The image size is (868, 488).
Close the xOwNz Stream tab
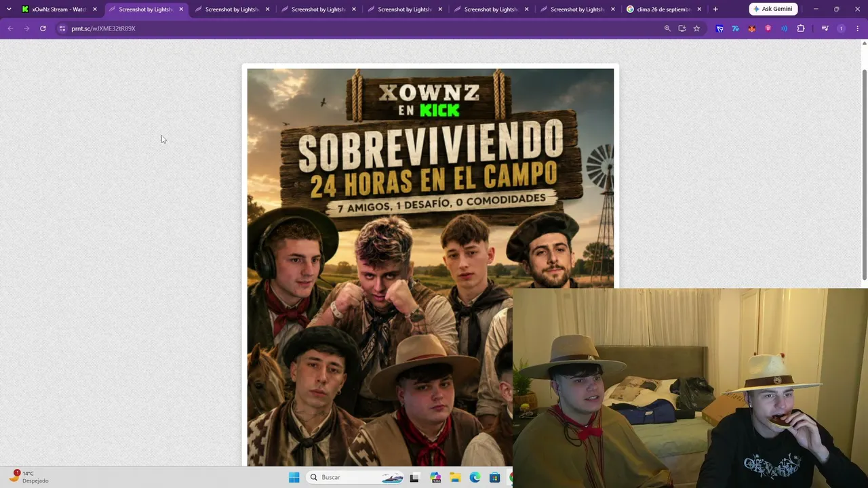pos(95,9)
